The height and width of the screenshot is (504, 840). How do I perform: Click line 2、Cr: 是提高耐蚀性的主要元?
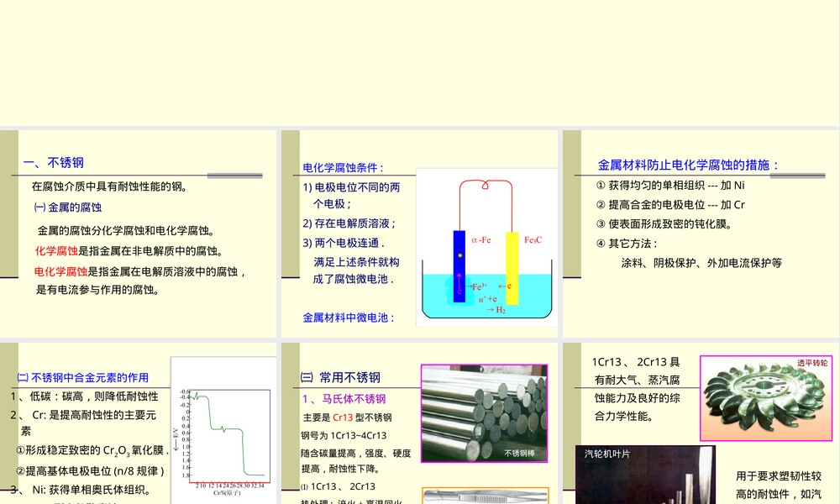click(x=83, y=415)
